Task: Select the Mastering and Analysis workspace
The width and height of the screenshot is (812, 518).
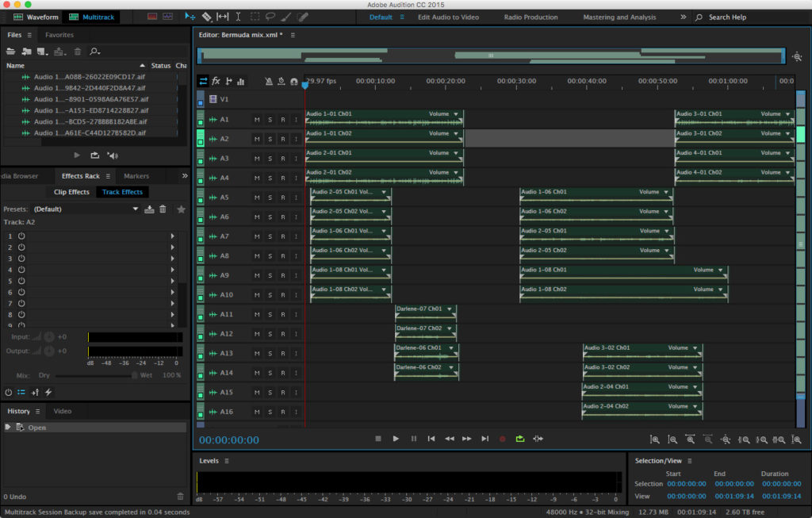Action: 619,17
